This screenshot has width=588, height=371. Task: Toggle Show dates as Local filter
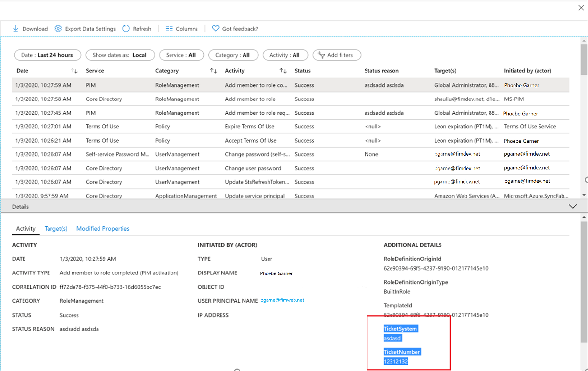120,55
